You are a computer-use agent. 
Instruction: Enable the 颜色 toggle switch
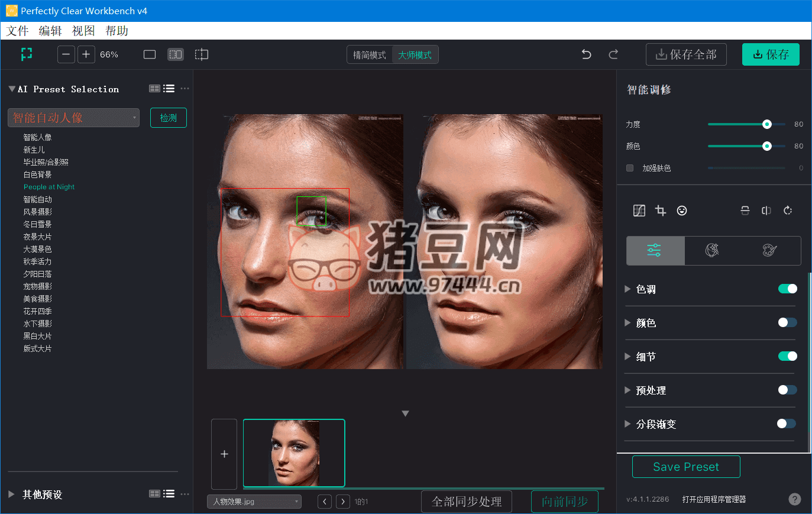click(x=787, y=322)
